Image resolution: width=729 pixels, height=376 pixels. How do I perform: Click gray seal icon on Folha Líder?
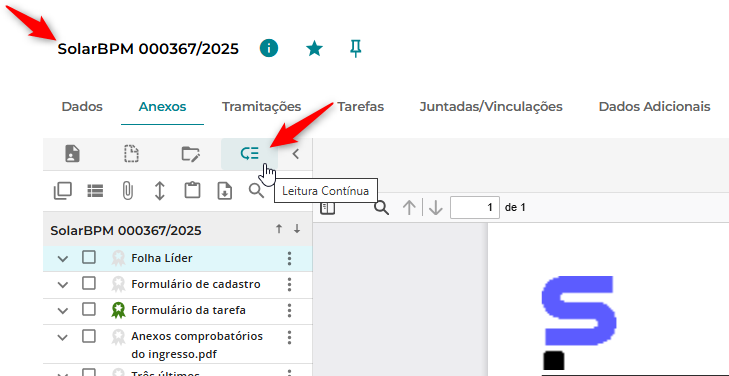coord(119,258)
